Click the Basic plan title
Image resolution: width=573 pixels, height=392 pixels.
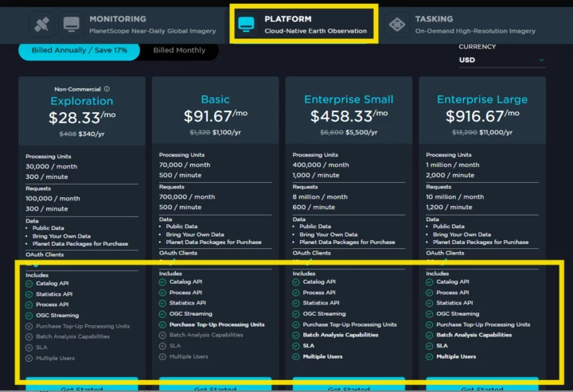click(x=215, y=99)
